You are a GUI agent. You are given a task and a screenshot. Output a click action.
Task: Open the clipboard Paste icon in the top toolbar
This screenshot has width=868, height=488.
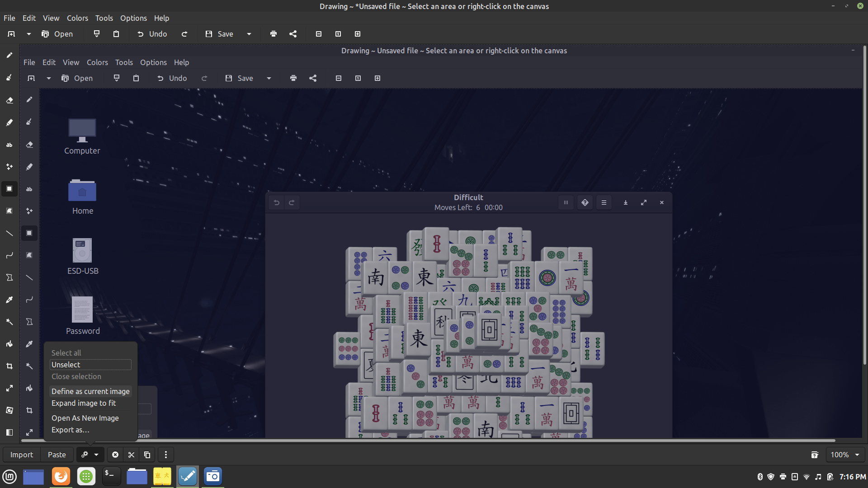(116, 34)
